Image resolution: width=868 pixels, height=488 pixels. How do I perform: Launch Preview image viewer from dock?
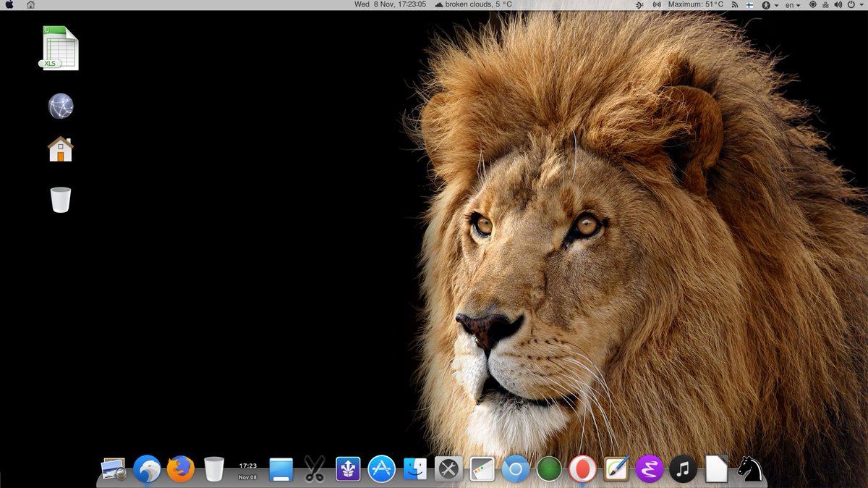click(x=114, y=470)
